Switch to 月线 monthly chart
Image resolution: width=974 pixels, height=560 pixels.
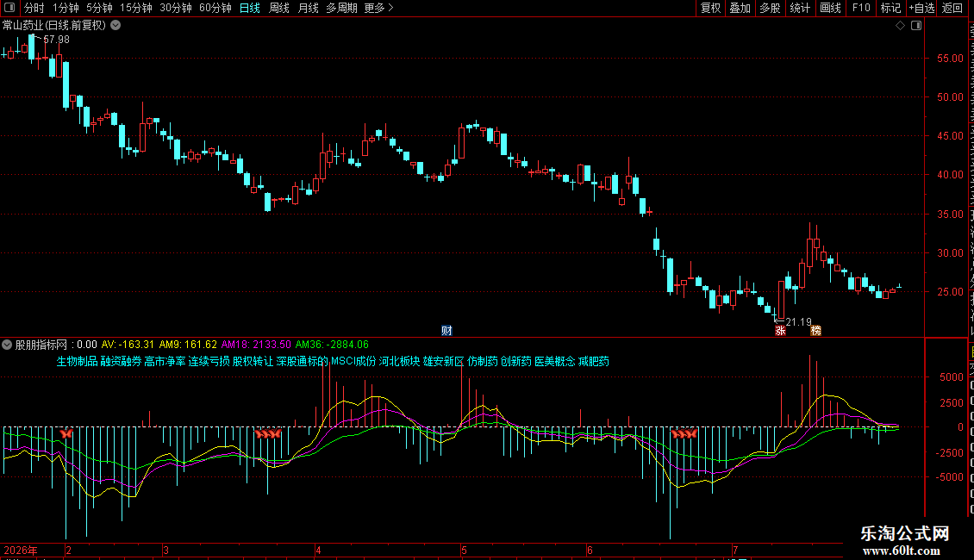tap(308, 8)
